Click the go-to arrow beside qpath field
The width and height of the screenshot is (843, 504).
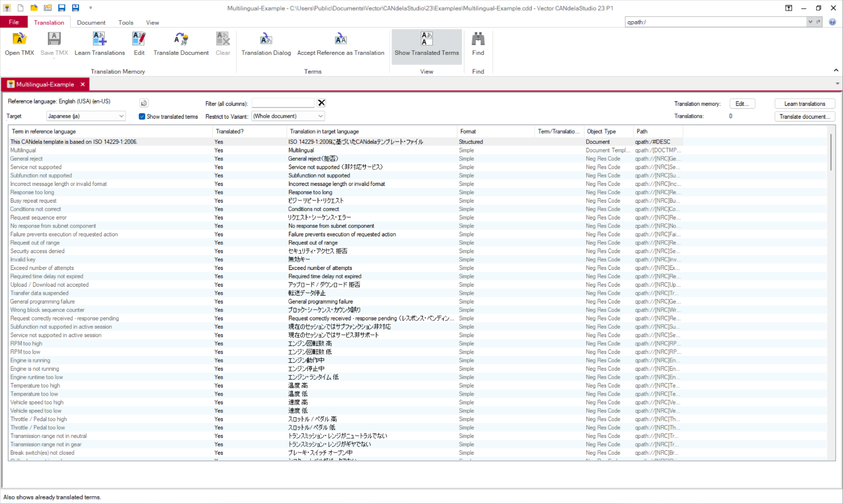818,22
